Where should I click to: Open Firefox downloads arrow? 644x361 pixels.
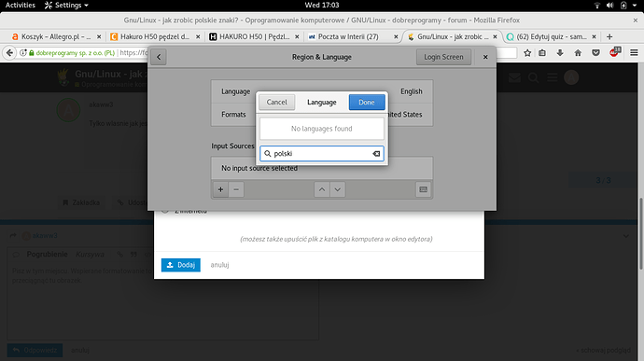tap(560, 52)
